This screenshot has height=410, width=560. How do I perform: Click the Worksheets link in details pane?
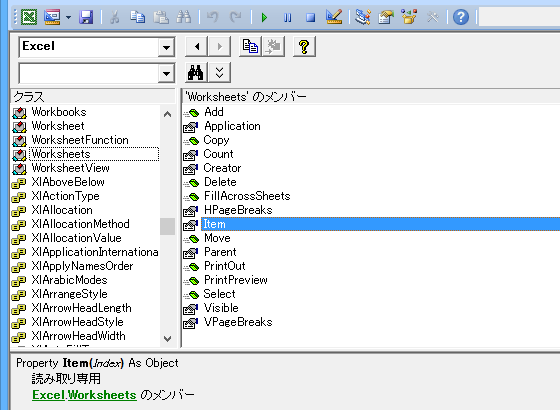[x=102, y=395]
